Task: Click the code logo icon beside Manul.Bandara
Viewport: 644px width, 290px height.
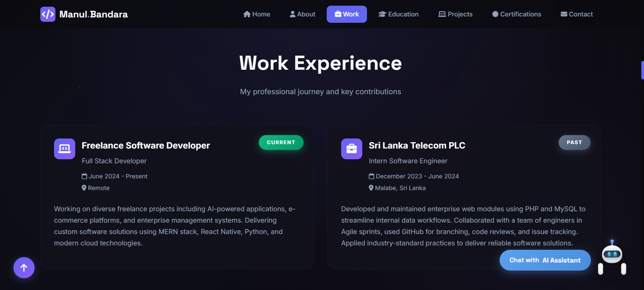Action: tap(48, 14)
